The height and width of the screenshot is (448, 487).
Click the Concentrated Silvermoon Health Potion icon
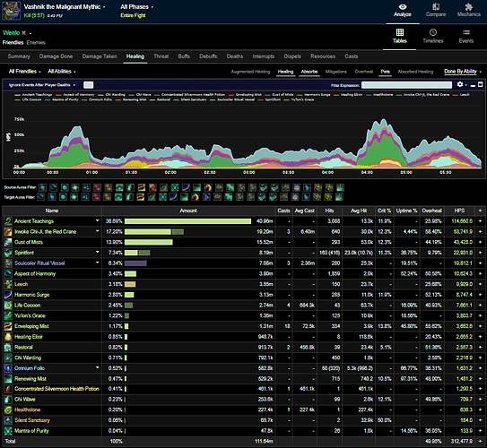point(8,389)
